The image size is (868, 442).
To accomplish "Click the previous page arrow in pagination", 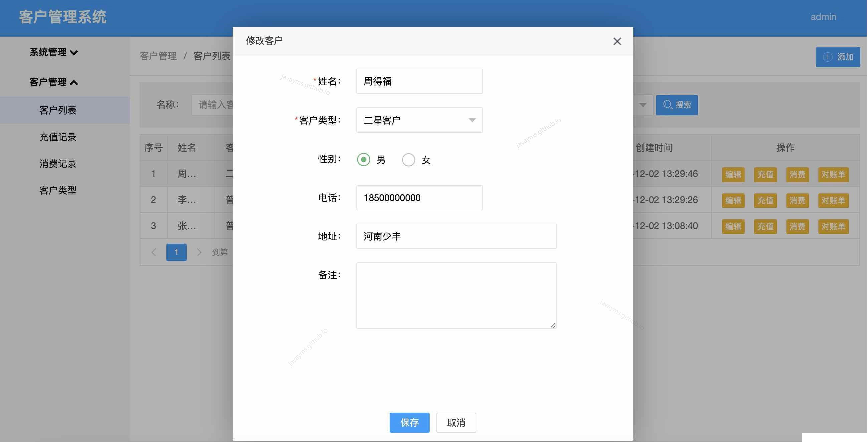I will (x=154, y=252).
